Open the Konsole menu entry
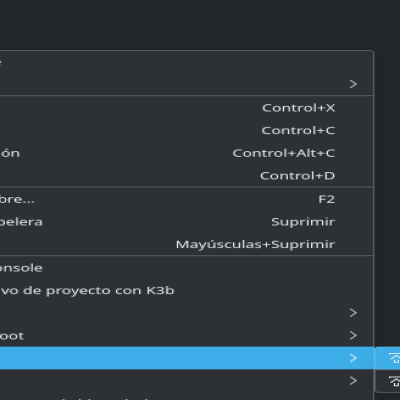Image resolution: width=400 pixels, height=400 pixels. coord(186,268)
